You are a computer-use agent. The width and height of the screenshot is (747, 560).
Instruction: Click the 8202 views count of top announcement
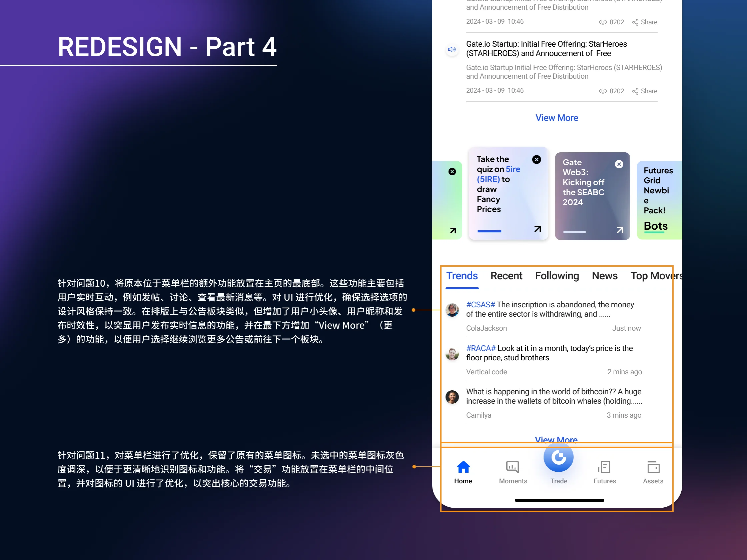[612, 22]
